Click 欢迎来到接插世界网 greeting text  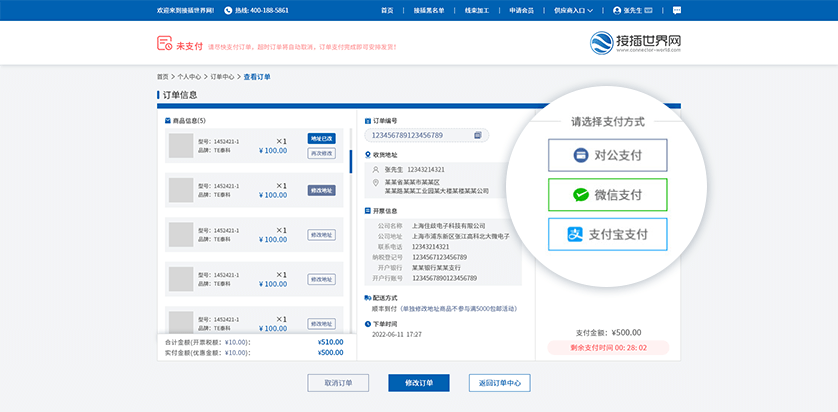tap(185, 10)
